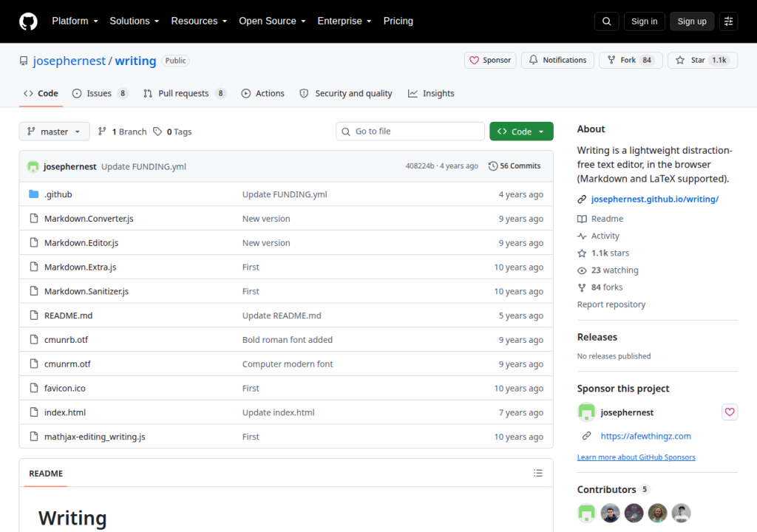Click the 1.1k stars link in About
This screenshot has height=532, width=757.
(x=603, y=253)
